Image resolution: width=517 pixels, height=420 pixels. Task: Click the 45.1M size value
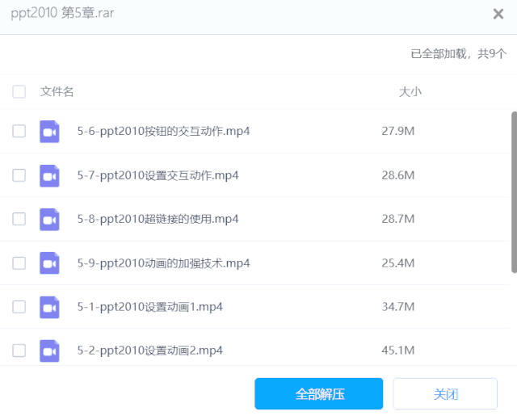[x=398, y=351]
